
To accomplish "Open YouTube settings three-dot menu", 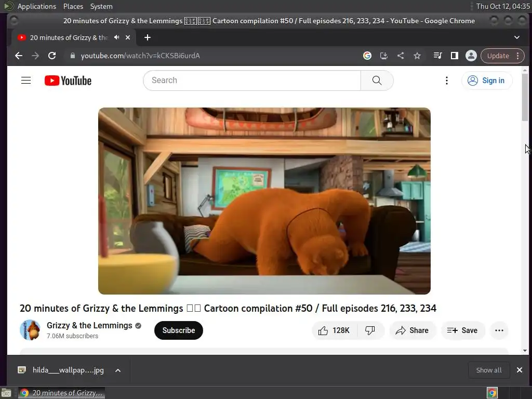I will [x=446, y=81].
